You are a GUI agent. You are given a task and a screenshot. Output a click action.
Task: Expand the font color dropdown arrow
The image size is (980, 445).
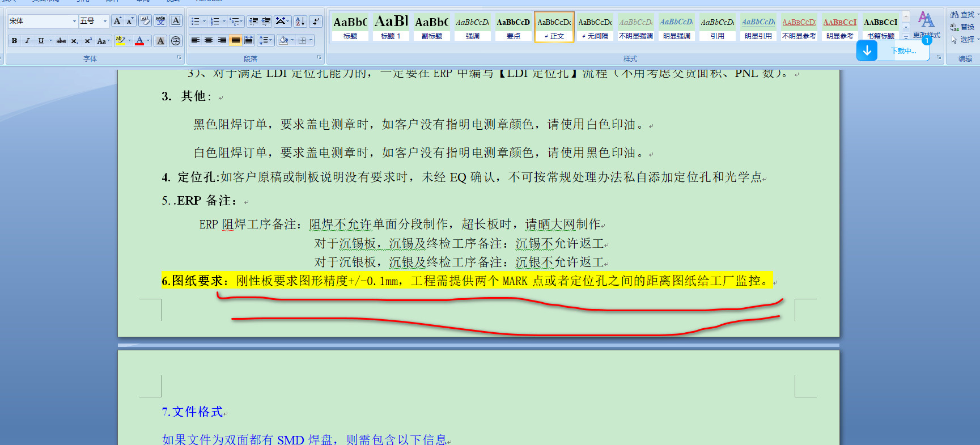click(x=149, y=41)
